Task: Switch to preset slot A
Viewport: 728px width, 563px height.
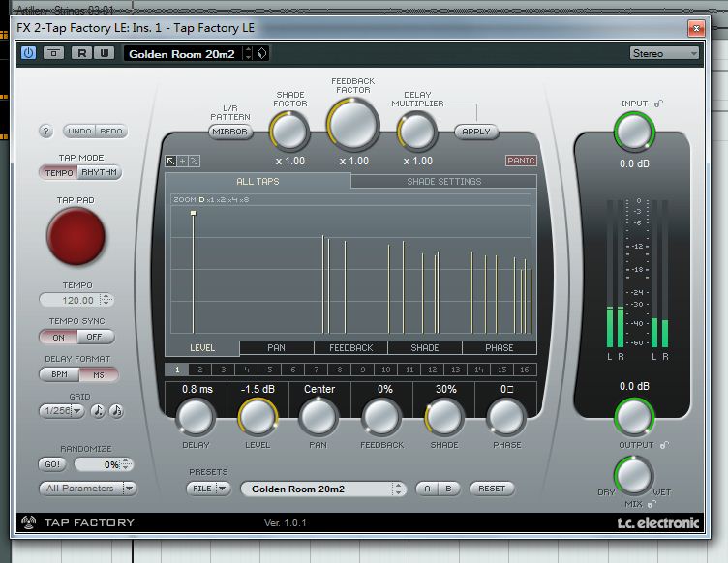Action: coord(427,489)
